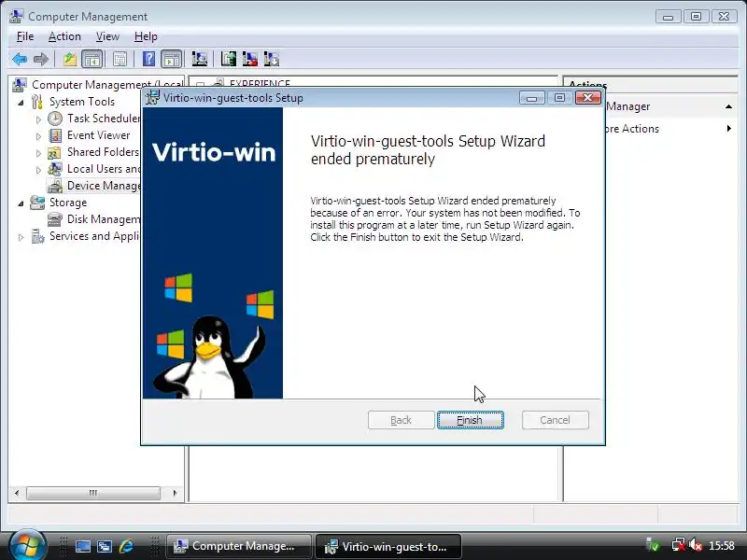Open the View menu

107,36
